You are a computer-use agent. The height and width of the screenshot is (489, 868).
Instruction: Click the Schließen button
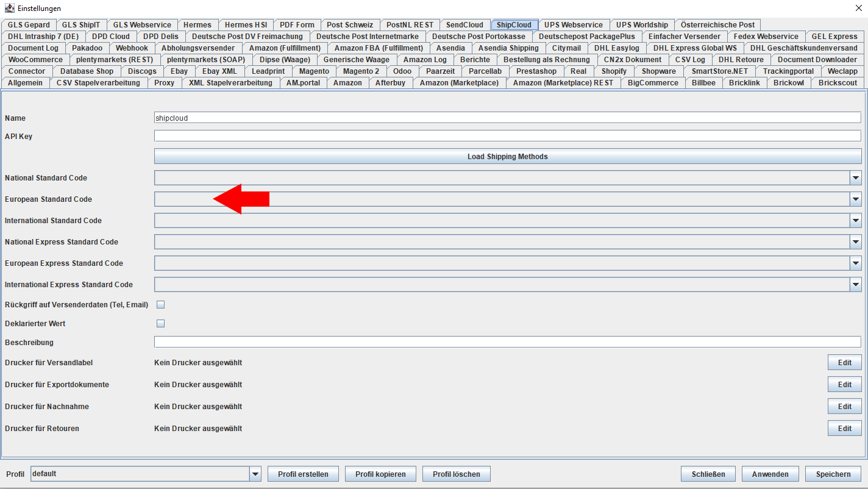(708, 474)
